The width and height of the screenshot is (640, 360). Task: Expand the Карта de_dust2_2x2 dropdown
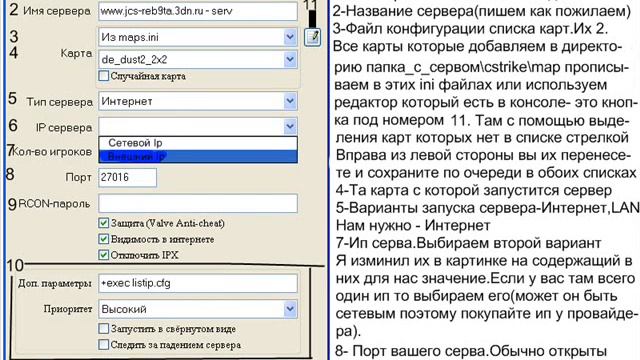click(290, 60)
